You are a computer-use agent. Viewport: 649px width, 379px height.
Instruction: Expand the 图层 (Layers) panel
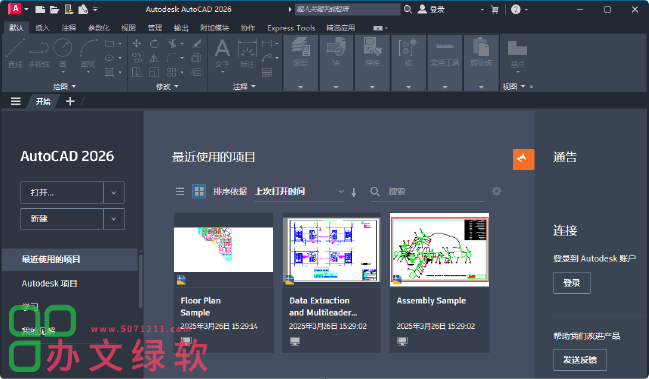[x=300, y=87]
